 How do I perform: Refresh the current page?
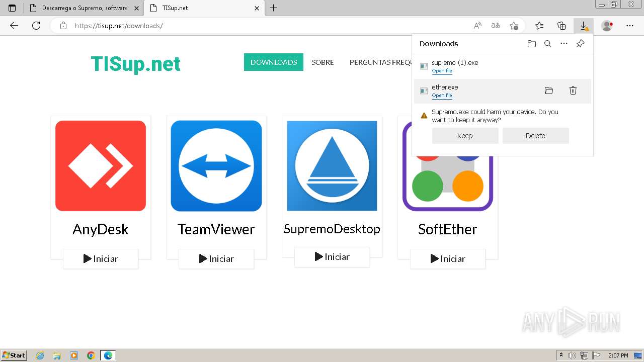point(36,26)
